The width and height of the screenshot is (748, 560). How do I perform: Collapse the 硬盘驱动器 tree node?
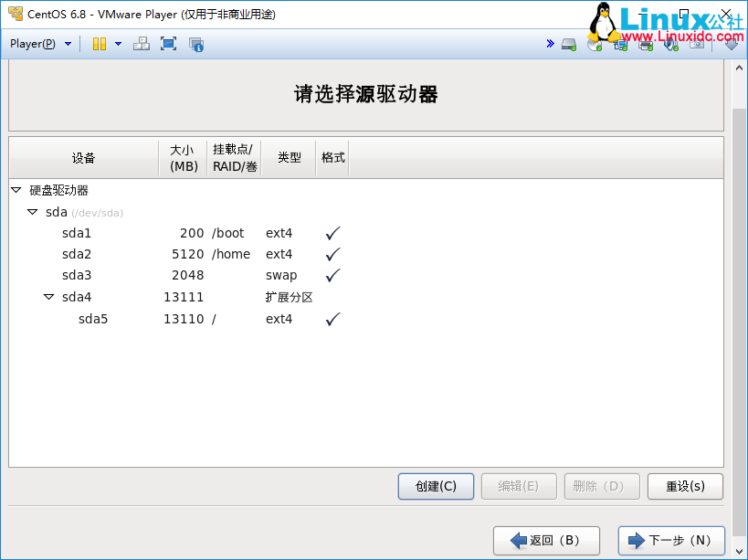16,190
